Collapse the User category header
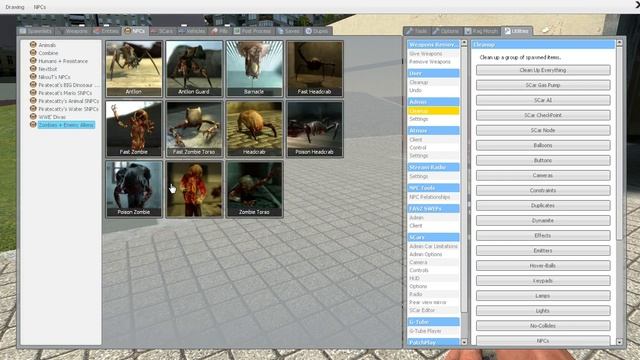The image size is (640, 360). [x=433, y=73]
